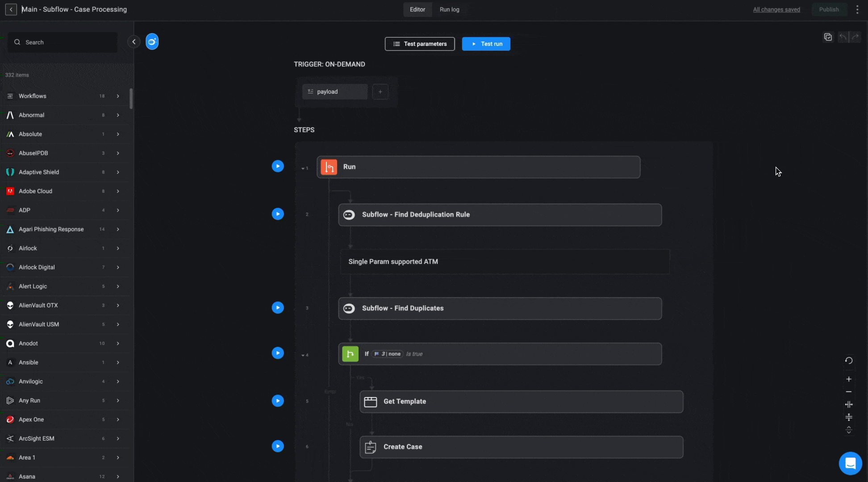The image size is (868, 482).
Task: Open the chat support bubble
Action: coord(850,463)
